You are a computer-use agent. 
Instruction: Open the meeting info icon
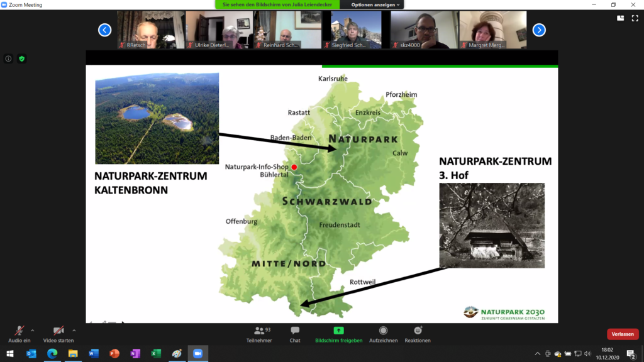pos(8,58)
